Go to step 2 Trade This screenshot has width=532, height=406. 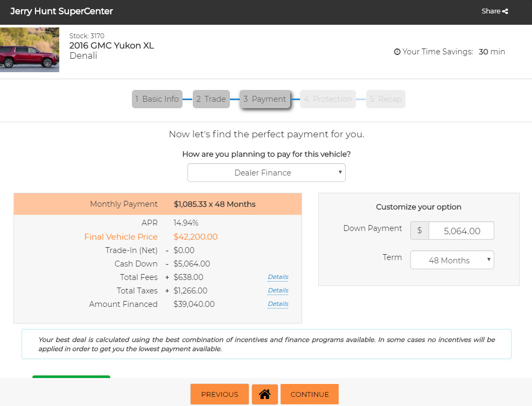point(211,99)
